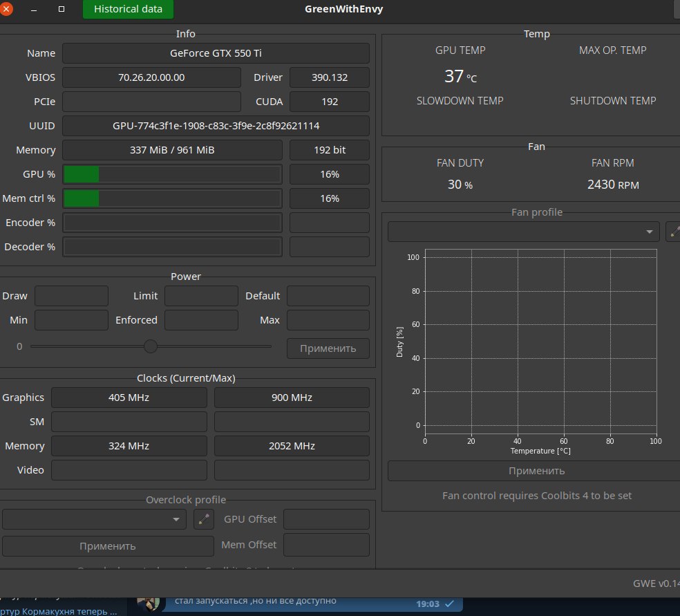The image size is (680, 616).
Task: Click the chat message timestamp 19:03 in background window
Action: point(428,604)
